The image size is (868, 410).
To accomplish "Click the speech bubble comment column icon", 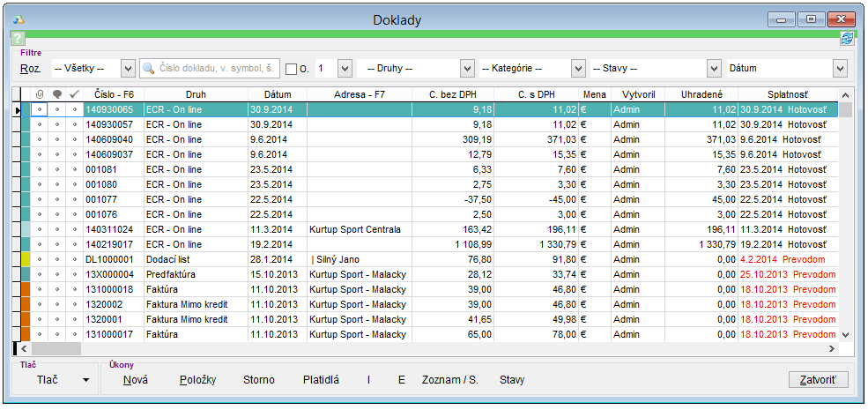I will click(x=57, y=94).
